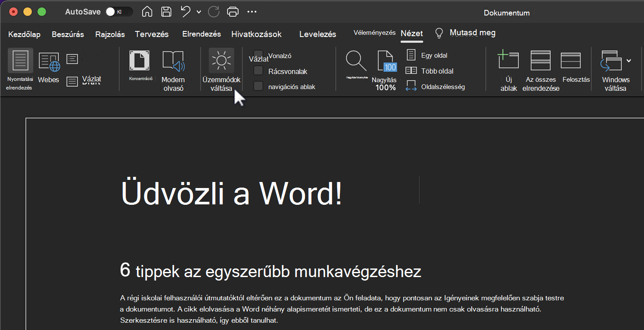Screen dimensions: 644x330
Task: Open the zoom magnifier tool
Action: pos(356,61)
